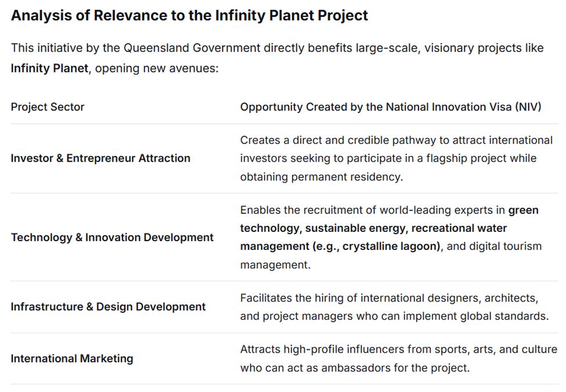Click the "opening new avenues" intro text
Viewport: 566px width, 392px height.
click(157, 68)
